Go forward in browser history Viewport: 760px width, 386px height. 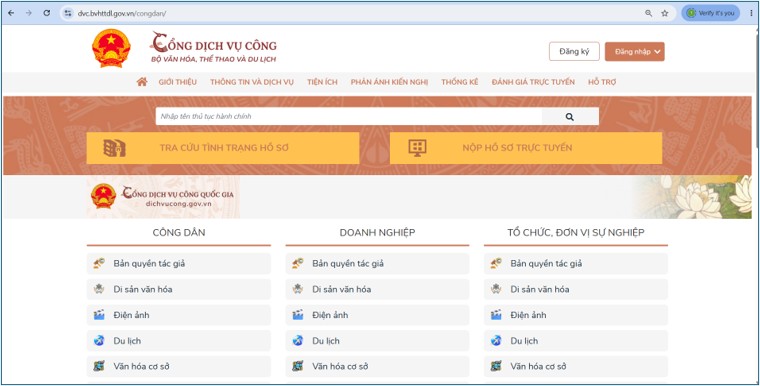coord(29,13)
